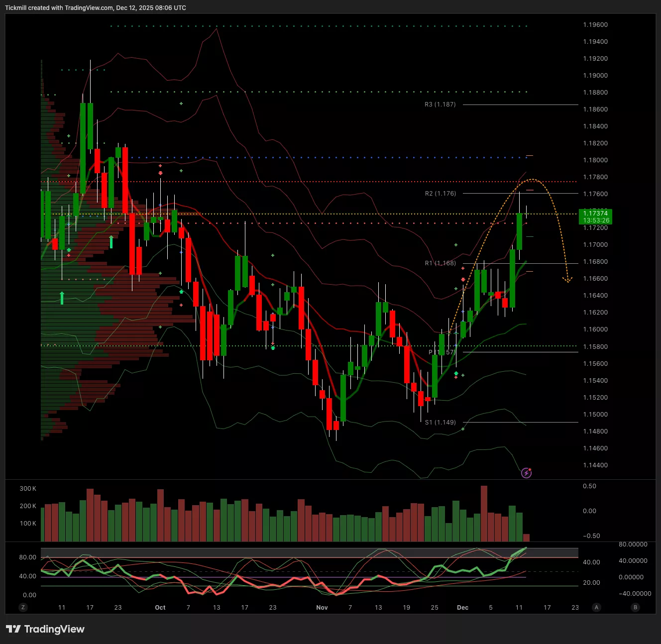Click the Nov label on the time axis
Viewport: 661px width, 644px height.
click(x=322, y=608)
